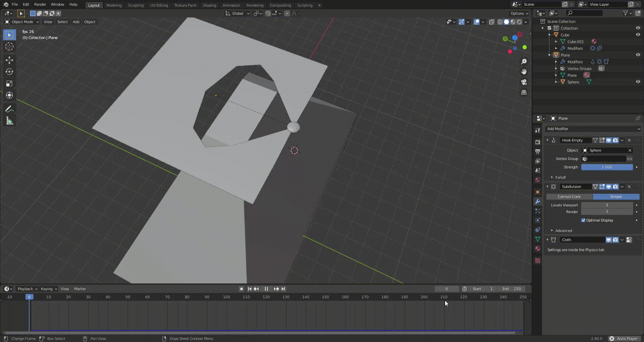The image size is (644, 342).
Task: Select the Move tool
Action: tap(9, 60)
